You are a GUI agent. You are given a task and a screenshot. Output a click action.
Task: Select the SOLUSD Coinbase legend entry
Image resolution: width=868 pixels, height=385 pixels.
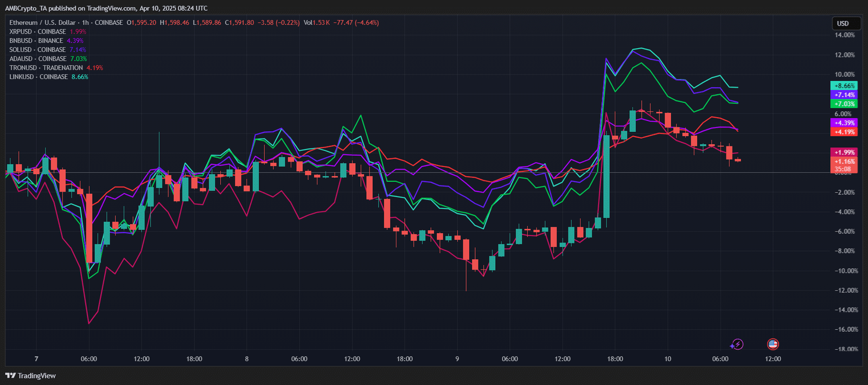point(37,50)
